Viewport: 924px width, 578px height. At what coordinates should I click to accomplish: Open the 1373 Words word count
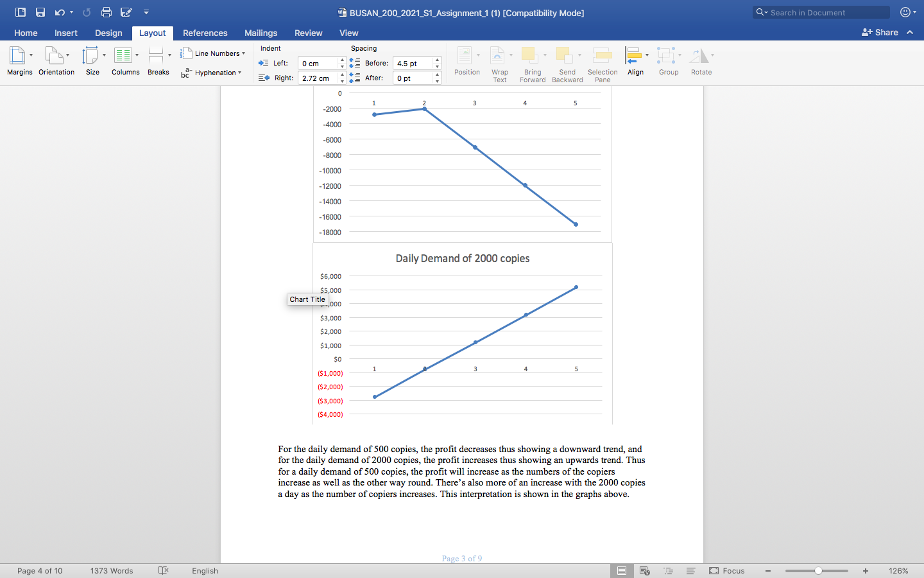[x=112, y=570]
